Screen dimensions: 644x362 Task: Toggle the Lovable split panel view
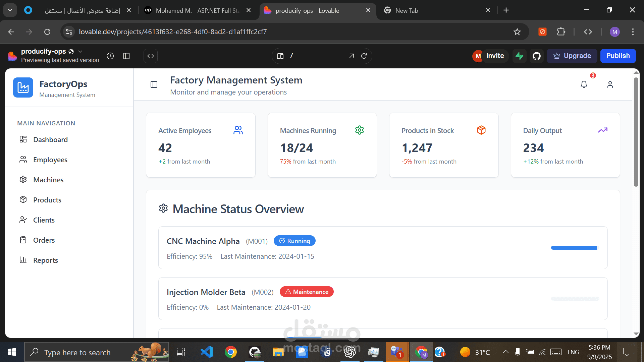click(x=126, y=56)
